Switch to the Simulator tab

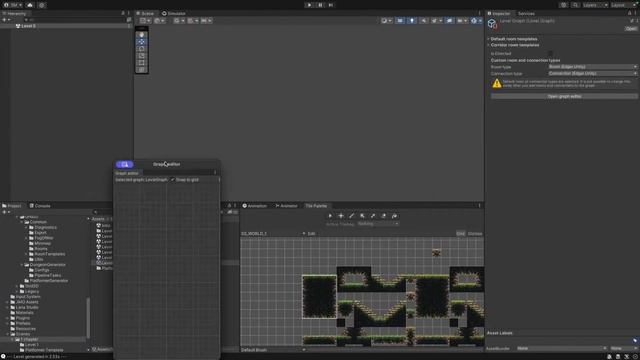174,13
